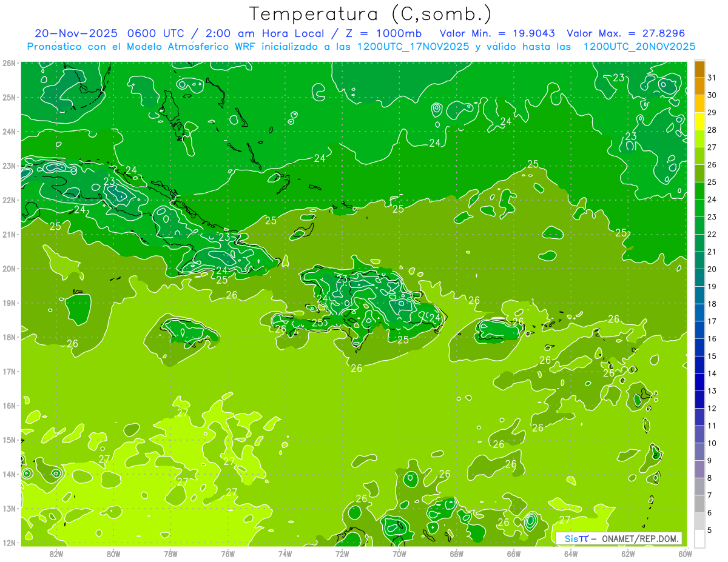Click the 22N latitude axis label

click(8, 200)
